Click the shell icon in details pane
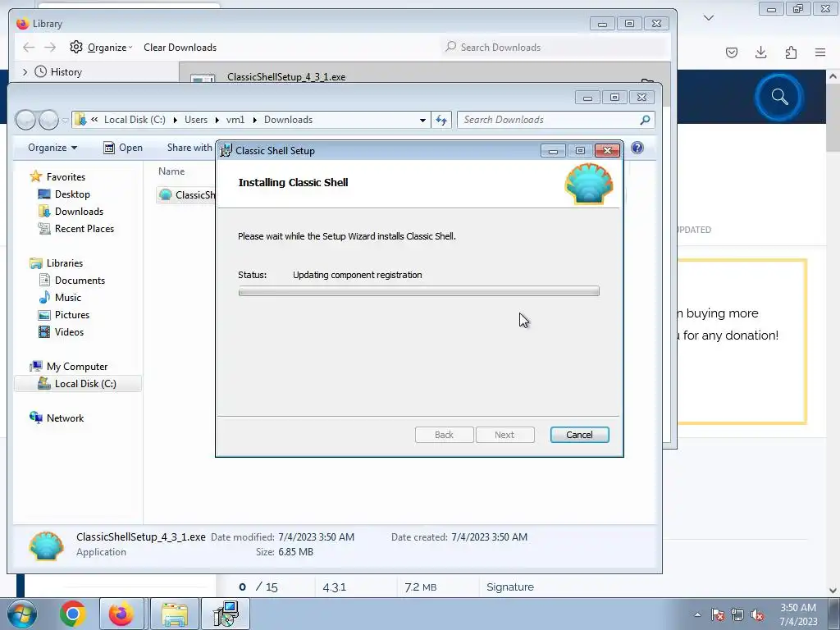The width and height of the screenshot is (840, 630). click(46, 546)
